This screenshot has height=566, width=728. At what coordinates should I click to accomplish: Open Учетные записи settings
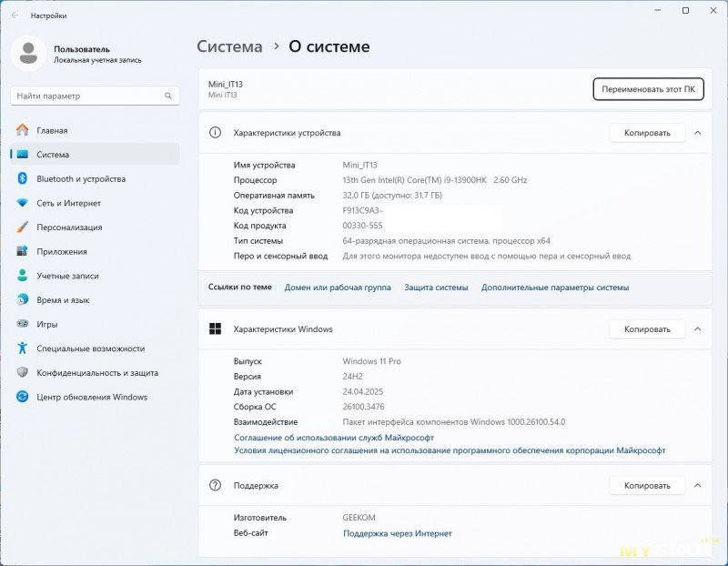(95, 276)
